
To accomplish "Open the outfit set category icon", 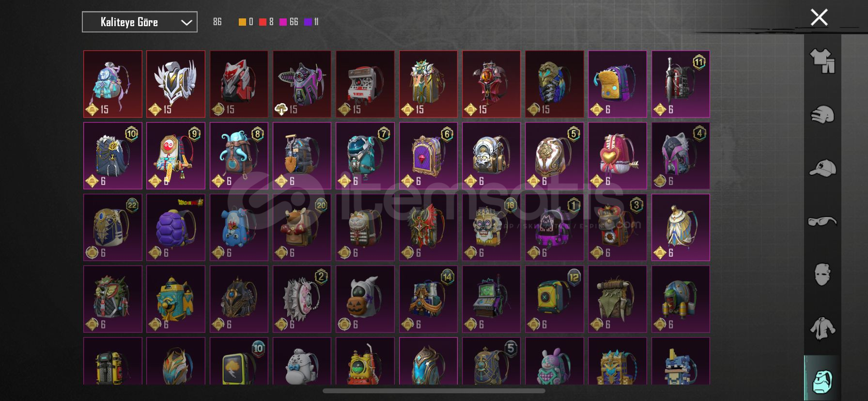I will click(x=822, y=61).
